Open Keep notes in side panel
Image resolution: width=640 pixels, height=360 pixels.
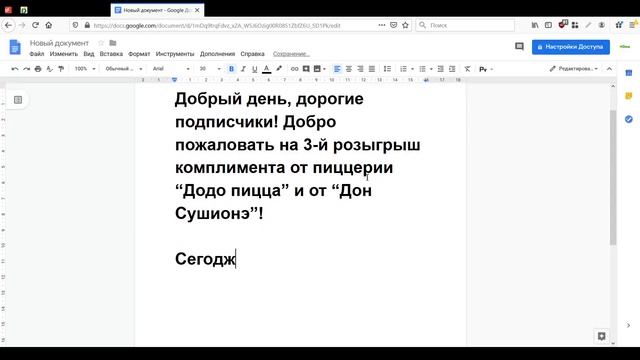click(629, 96)
